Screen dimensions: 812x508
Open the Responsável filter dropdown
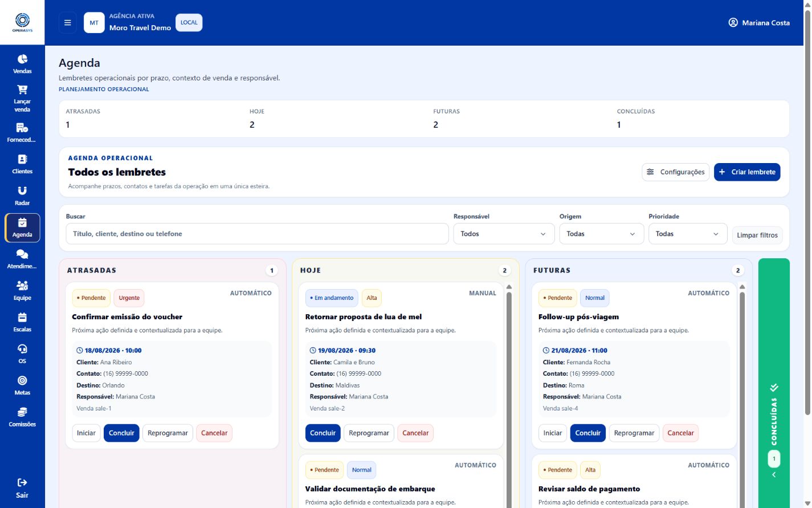click(504, 234)
